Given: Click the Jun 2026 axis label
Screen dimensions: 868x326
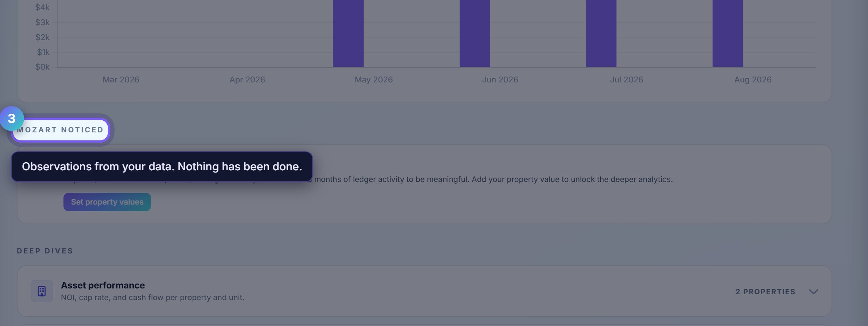Looking at the screenshot, I should click(x=500, y=79).
